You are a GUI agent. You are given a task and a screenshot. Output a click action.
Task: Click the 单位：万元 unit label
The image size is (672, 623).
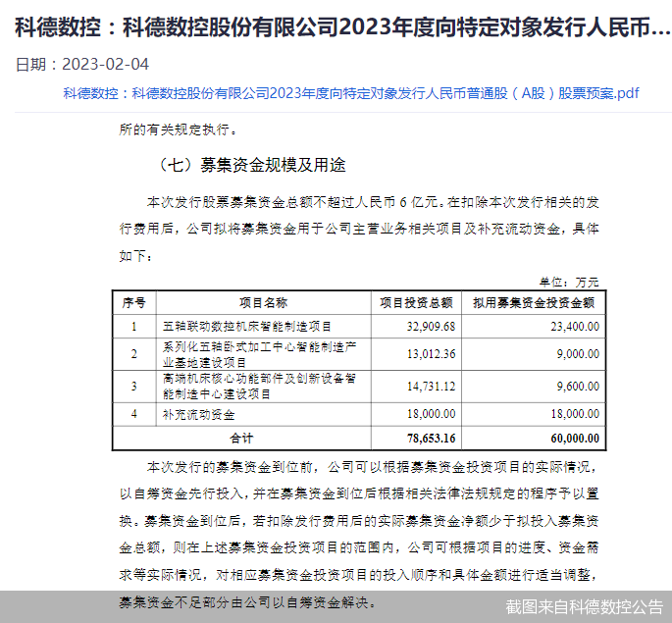pyautogui.click(x=577, y=281)
